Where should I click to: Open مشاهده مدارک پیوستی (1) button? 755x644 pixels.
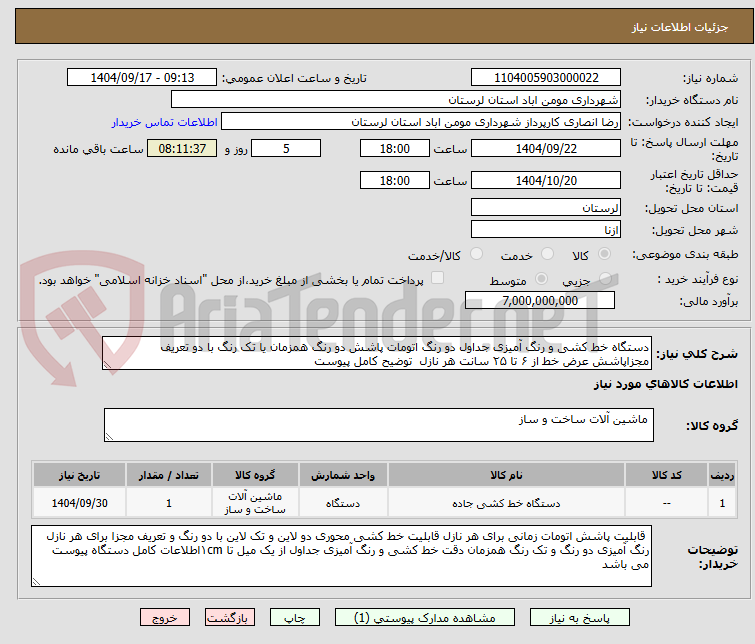point(425,618)
